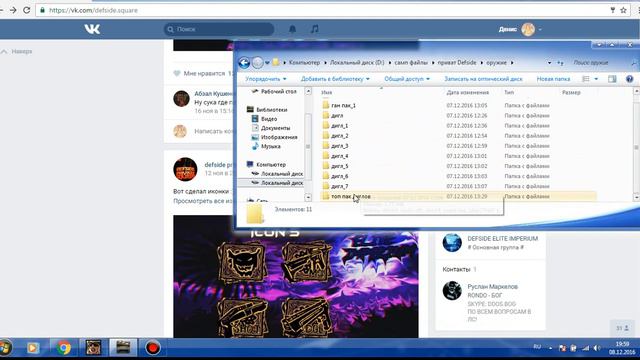Screen dimensions: 640x360
Task: Open the view options dropdown arrow
Action: point(596,79)
